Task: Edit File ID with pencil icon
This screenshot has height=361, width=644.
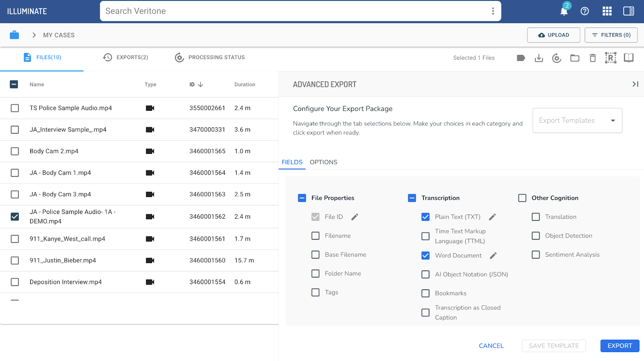Action: (x=355, y=217)
